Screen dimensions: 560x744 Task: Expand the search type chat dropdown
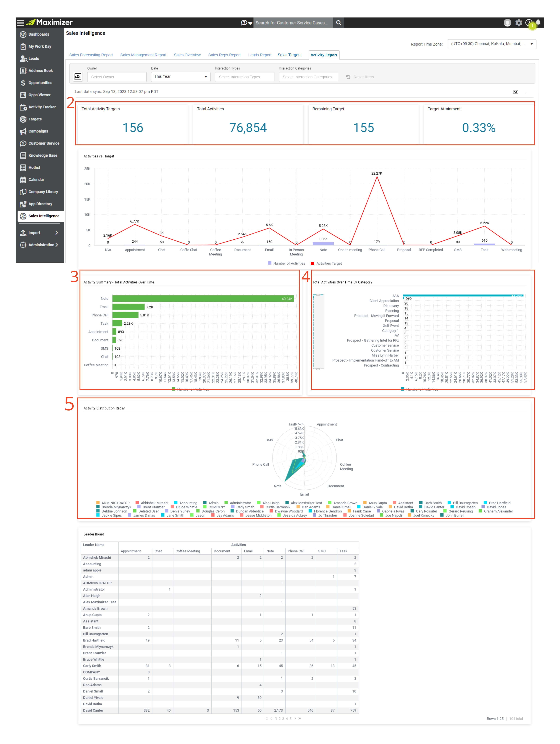pos(247,23)
